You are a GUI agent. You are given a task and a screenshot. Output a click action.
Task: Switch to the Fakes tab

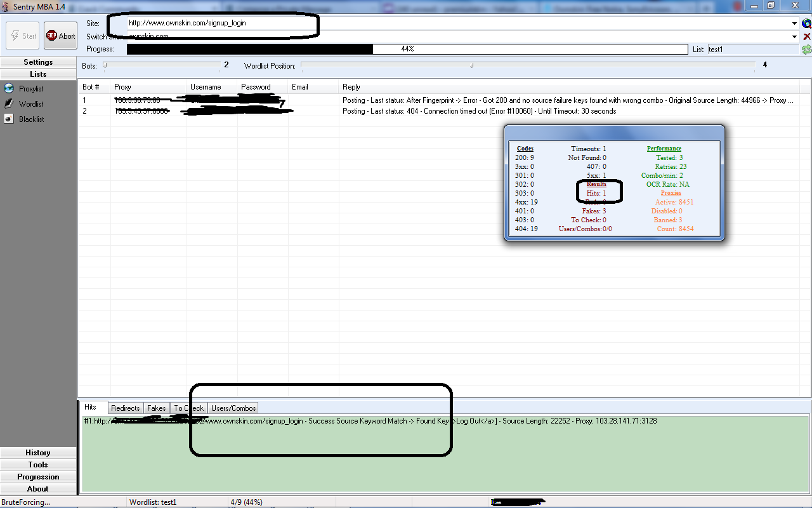pyautogui.click(x=156, y=408)
